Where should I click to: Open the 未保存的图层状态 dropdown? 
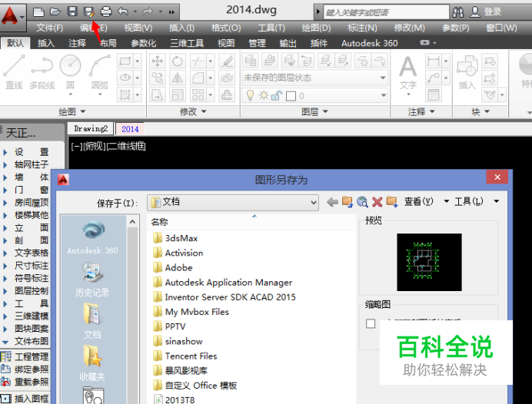click(x=314, y=78)
